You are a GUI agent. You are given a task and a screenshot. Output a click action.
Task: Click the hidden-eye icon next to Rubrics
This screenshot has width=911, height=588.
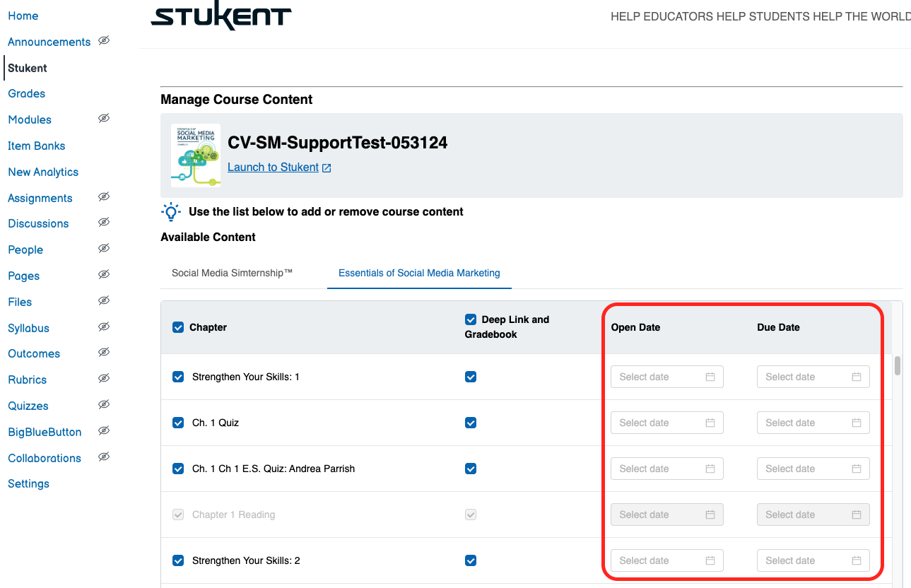point(104,379)
